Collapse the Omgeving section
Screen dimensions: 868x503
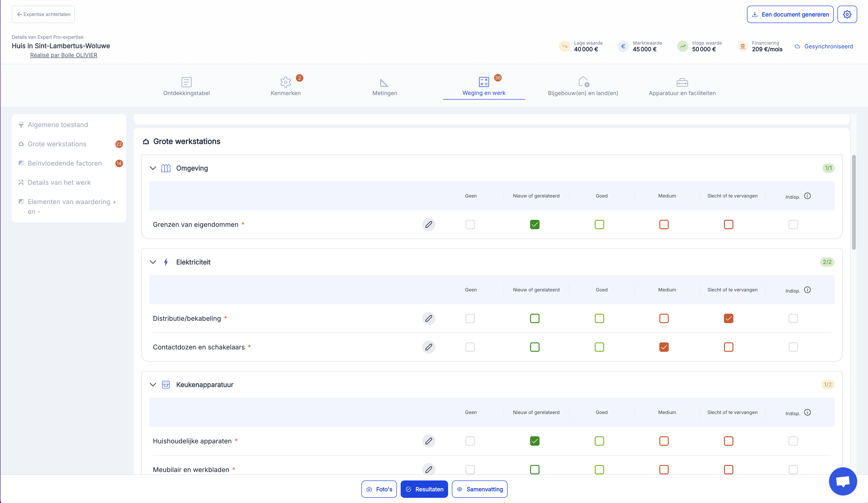pyautogui.click(x=153, y=168)
